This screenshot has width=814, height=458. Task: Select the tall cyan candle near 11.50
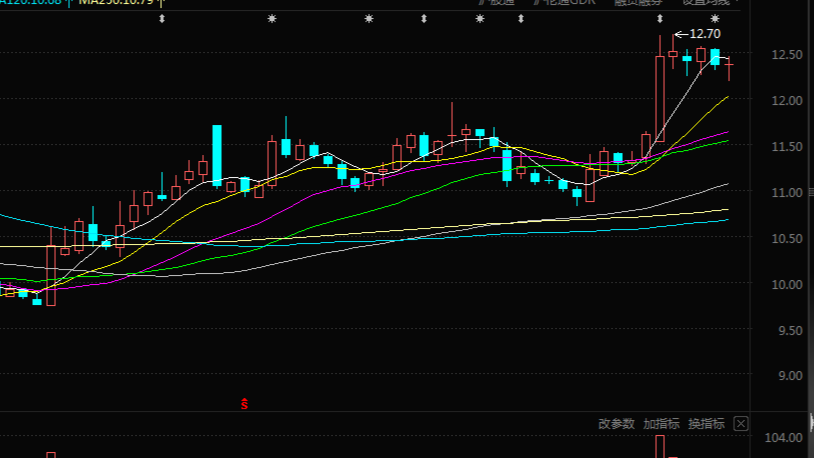coord(217,155)
